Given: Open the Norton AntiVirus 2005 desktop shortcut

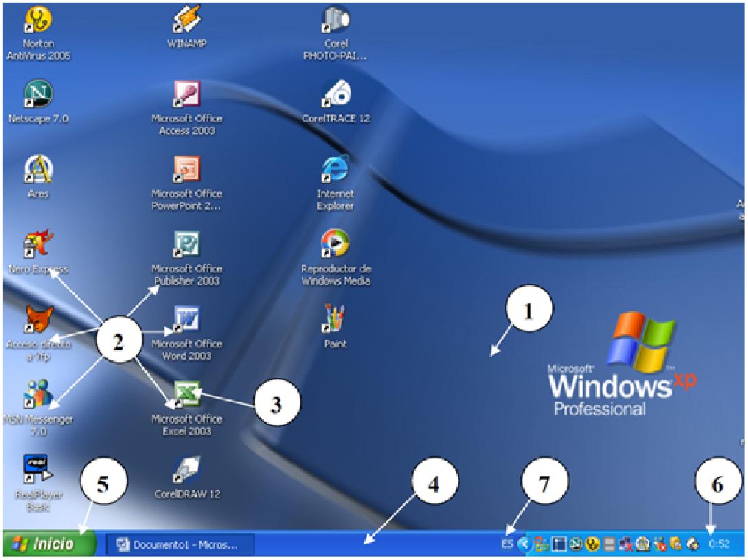Looking at the screenshot, I should tap(38, 32).
